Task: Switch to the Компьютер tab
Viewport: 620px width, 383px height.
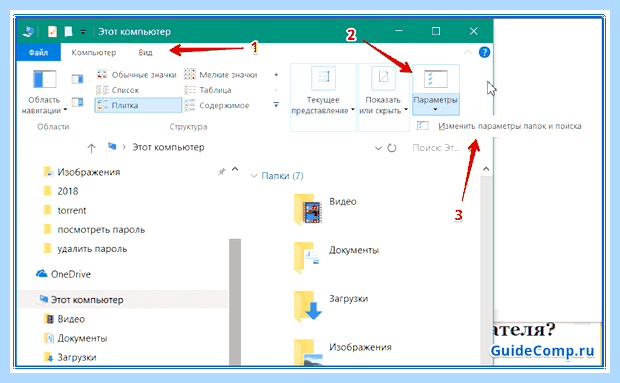Action: click(94, 52)
